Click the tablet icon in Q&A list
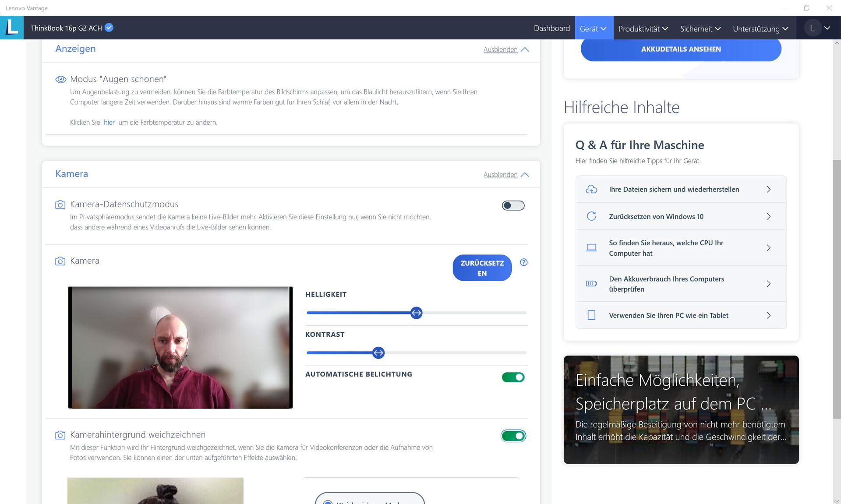This screenshot has height=504, width=841. [591, 315]
